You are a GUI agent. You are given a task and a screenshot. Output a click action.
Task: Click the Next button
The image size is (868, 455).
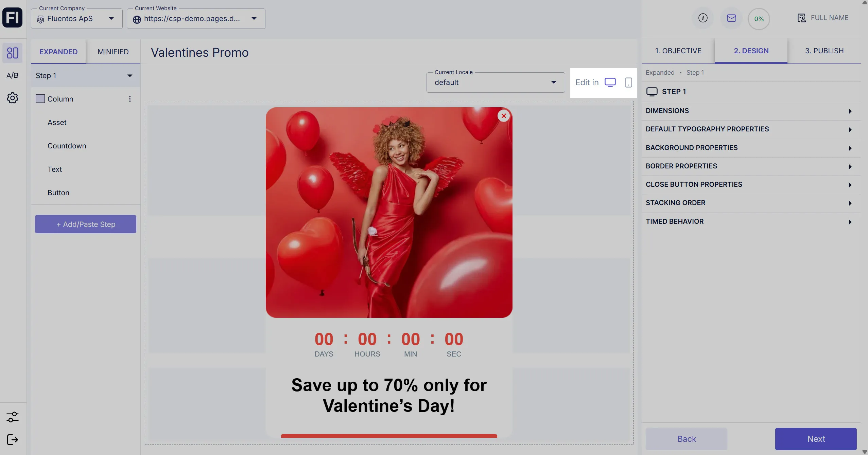(x=816, y=439)
